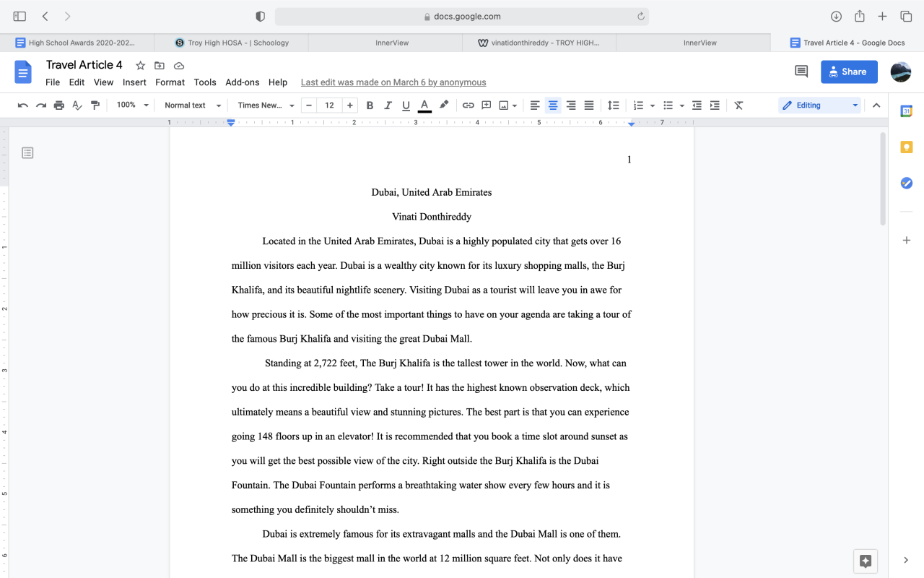Open the highlight color picker
This screenshot has height=578, width=924.
(444, 105)
